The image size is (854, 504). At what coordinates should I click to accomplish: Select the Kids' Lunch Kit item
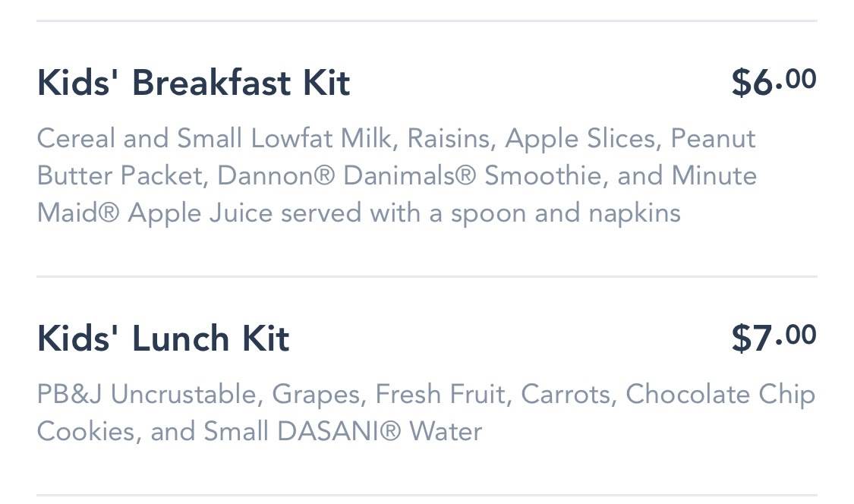tap(163, 339)
